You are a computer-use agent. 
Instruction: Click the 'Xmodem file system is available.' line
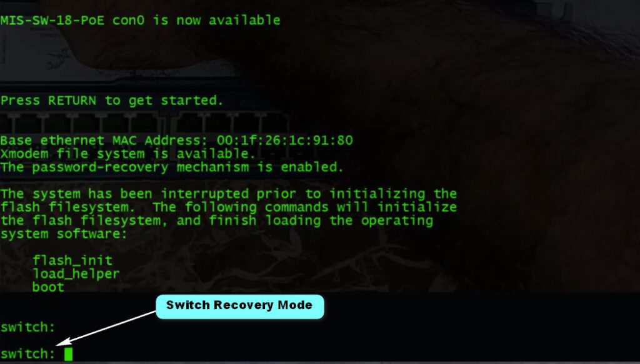click(x=127, y=154)
